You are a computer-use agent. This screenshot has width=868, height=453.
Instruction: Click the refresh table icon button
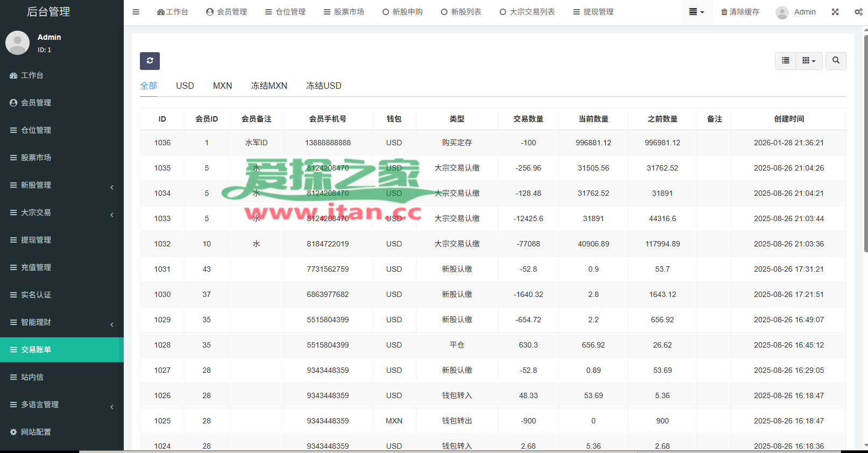click(x=150, y=61)
